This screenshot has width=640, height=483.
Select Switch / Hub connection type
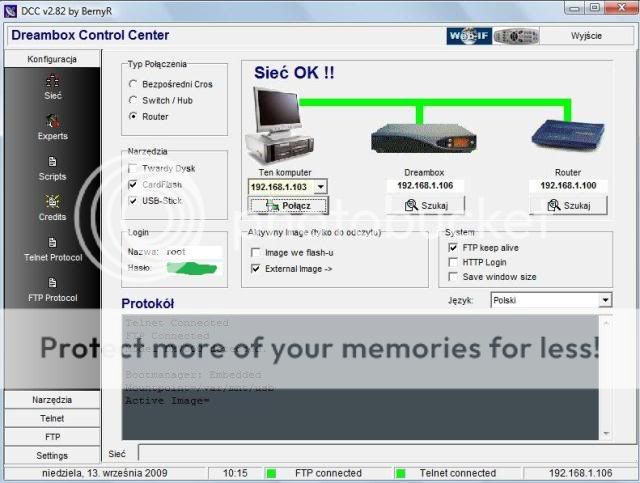[x=133, y=100]
